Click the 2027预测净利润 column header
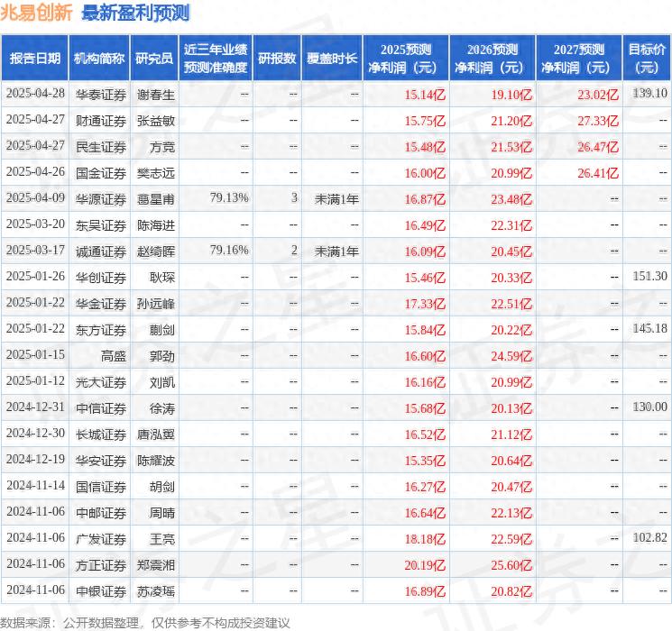 point(579,59)
